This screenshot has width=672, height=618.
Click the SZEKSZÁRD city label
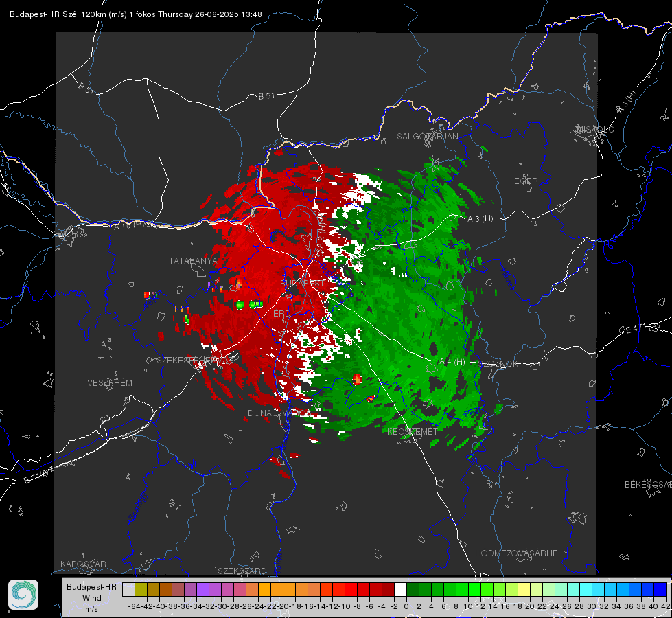tap(242, 571)
